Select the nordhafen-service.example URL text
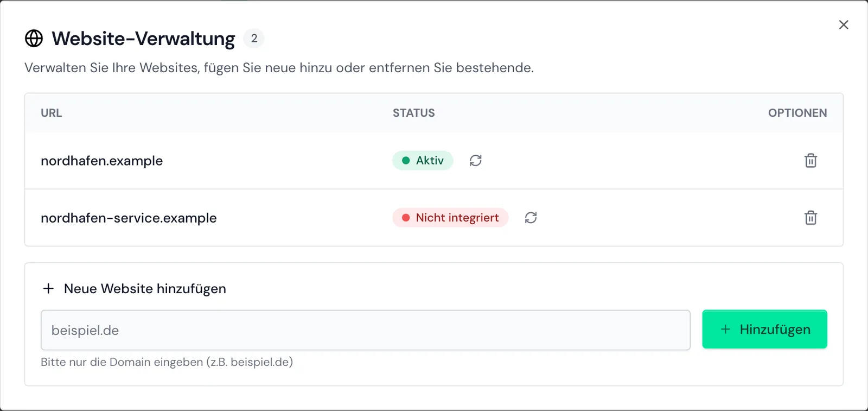Image resolution: width=868 pixels, height=411 pixels. [x=129, y=218]
